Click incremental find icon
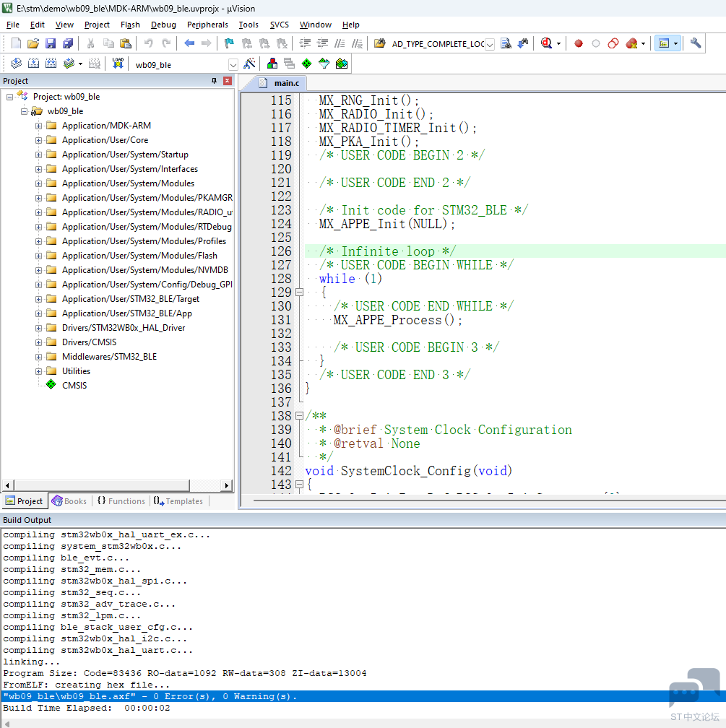 (x=523, y=43)
